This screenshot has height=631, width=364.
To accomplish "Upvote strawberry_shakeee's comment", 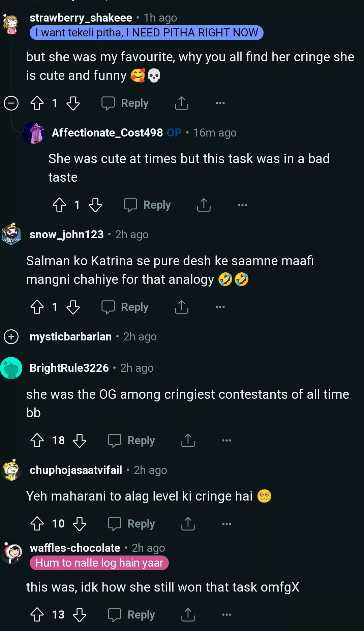I will 37,103.
